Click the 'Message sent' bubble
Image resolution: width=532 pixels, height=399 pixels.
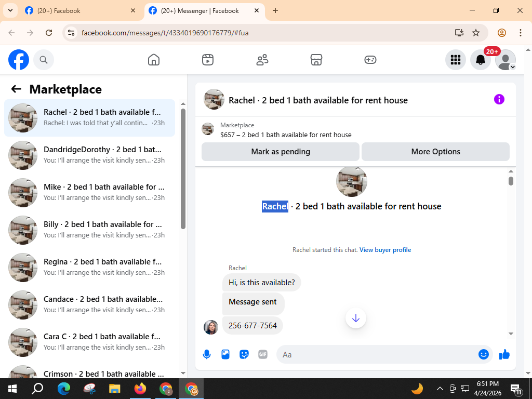(253, 303)
